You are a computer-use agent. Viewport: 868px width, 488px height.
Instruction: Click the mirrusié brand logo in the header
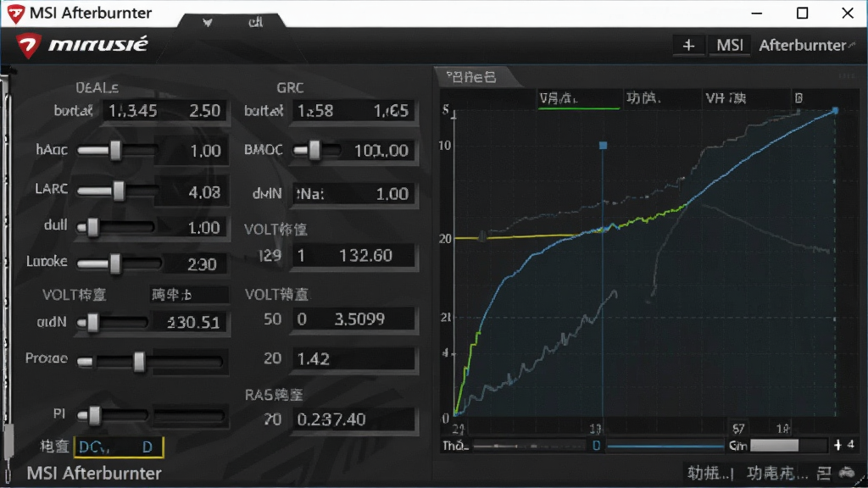pos(83,45)
